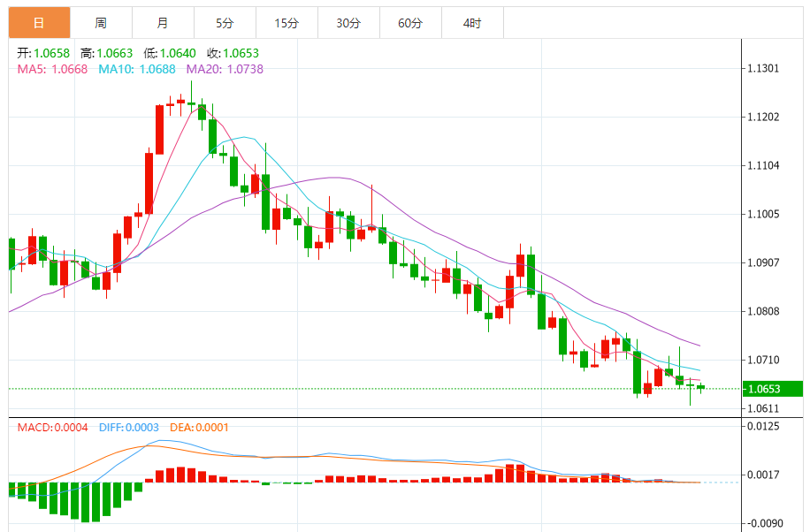Select the 日 daily chart tab
Image resolution: width=810 pixels, height=532 pixels.
coord(39,23)
